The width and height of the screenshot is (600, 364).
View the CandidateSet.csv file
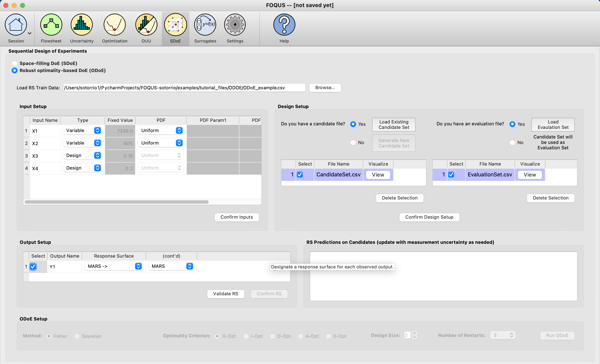click(378, 175)
